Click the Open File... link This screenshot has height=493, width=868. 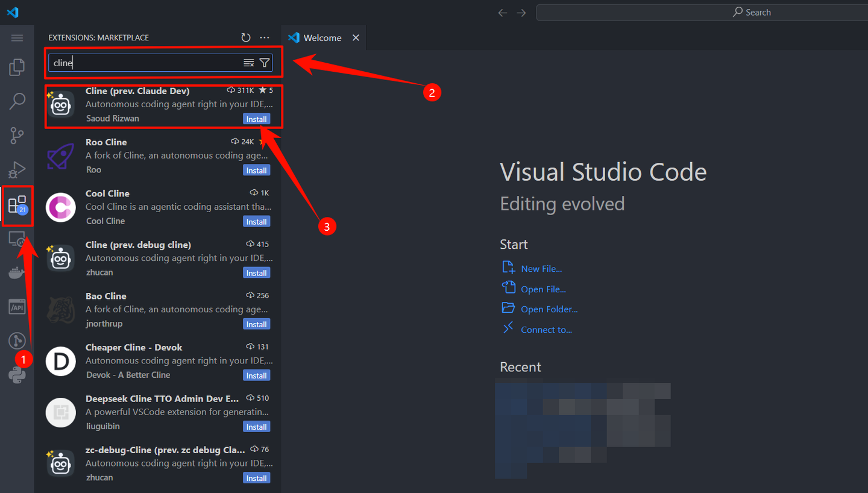543,289
